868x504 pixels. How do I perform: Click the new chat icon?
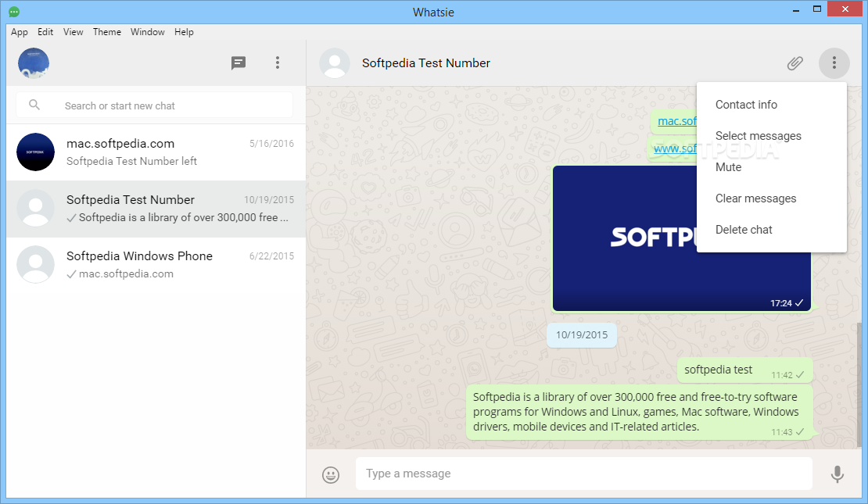tap(238, 63)
